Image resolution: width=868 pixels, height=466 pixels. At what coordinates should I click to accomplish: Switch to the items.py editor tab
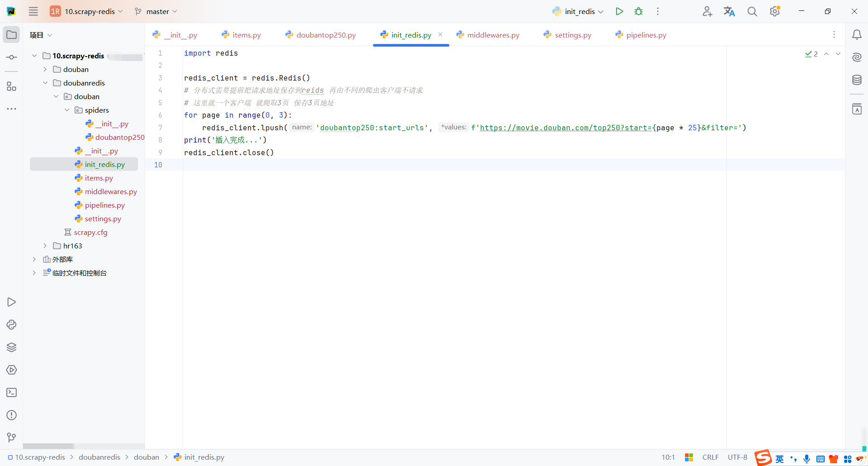coord(241,35)
